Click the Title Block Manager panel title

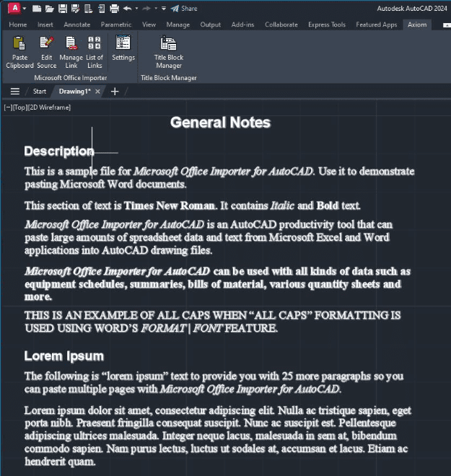tap(169, 78)
